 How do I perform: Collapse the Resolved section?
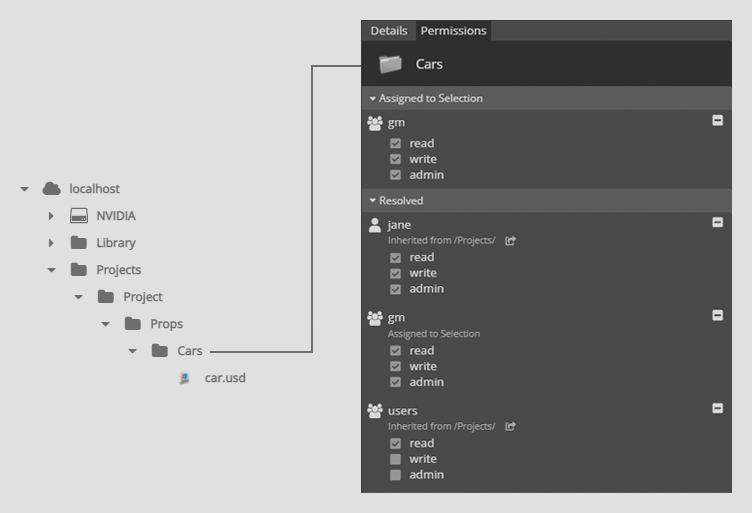[x=373, y=201]
